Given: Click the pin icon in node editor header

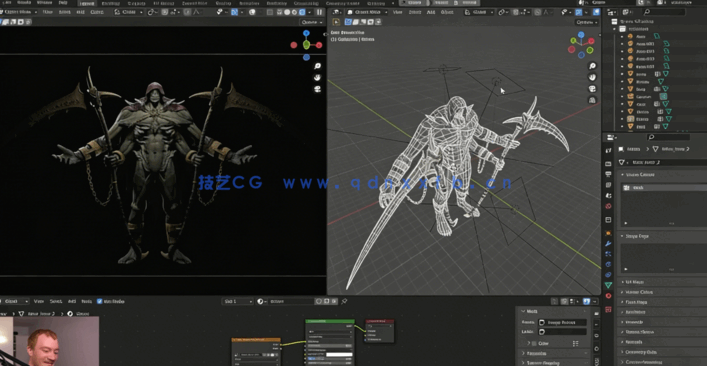Looking at the screenshot, I should pos(344,301).
